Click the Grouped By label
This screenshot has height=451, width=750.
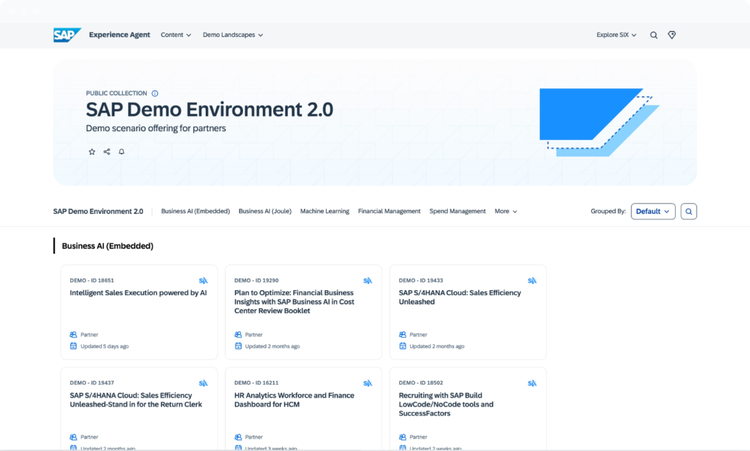(x=608, y=211)
